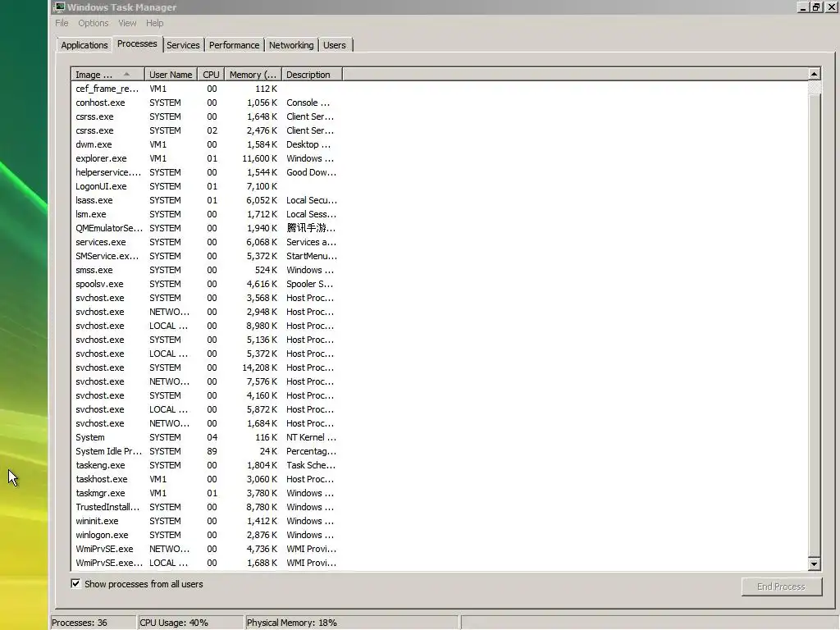Select svchost.exe using 1,684 K memory

[206, 423]
